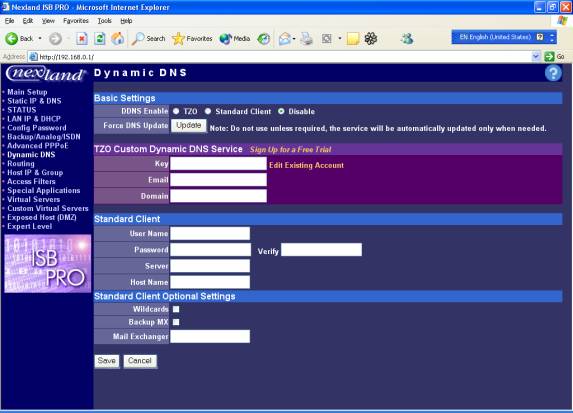Open the View menu
This screenshot has width=573, height=413.
click(x=48, y=21)
